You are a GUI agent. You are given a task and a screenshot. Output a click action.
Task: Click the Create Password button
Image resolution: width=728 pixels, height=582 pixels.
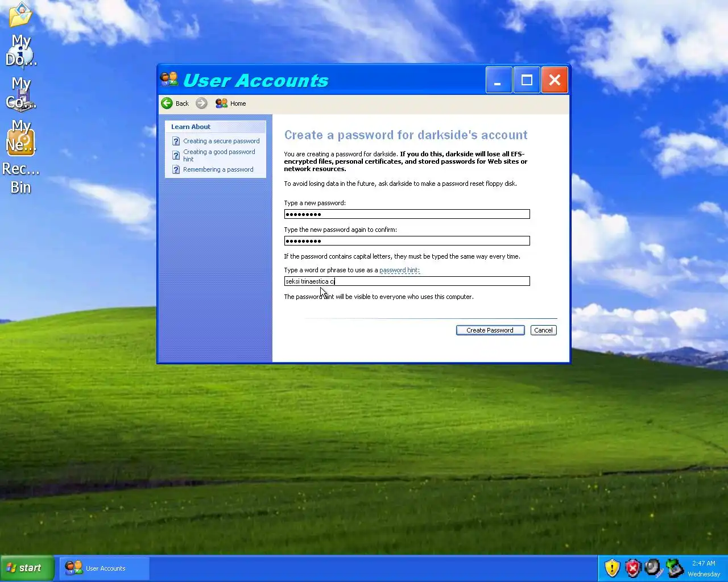coord(490,330)
